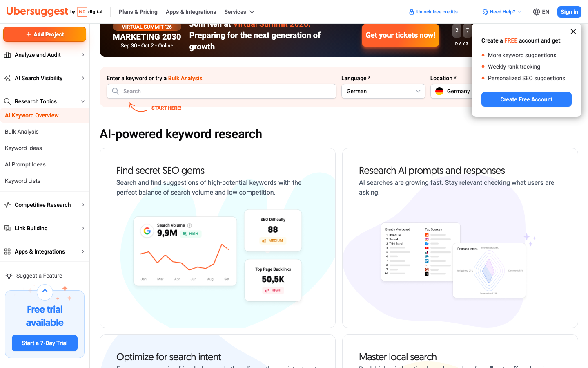Expand the AI Search Visibility section

[x=83, y=78]
